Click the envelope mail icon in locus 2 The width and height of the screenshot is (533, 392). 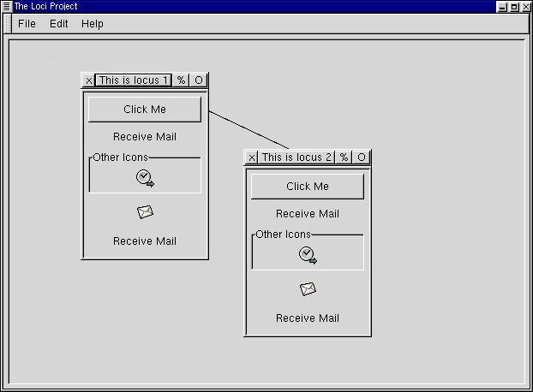[308, 289]
